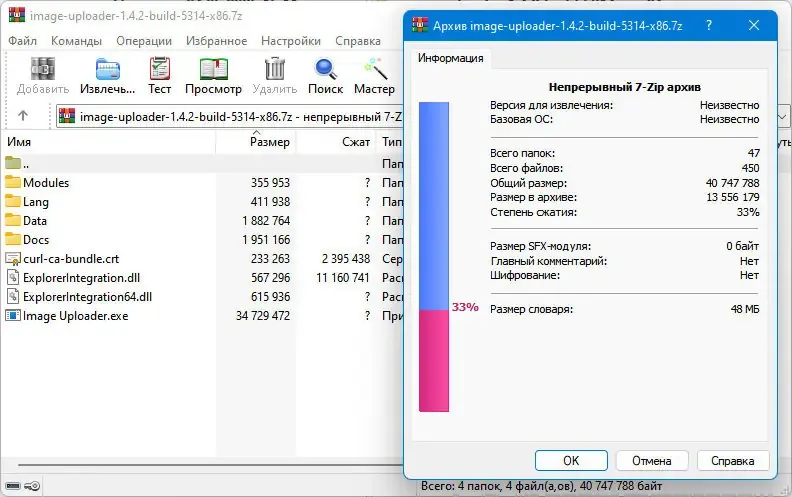Confirm dialog with the OK button
Image resolution: width=792 pixels, height=497 pixels.
click(571, 461)
